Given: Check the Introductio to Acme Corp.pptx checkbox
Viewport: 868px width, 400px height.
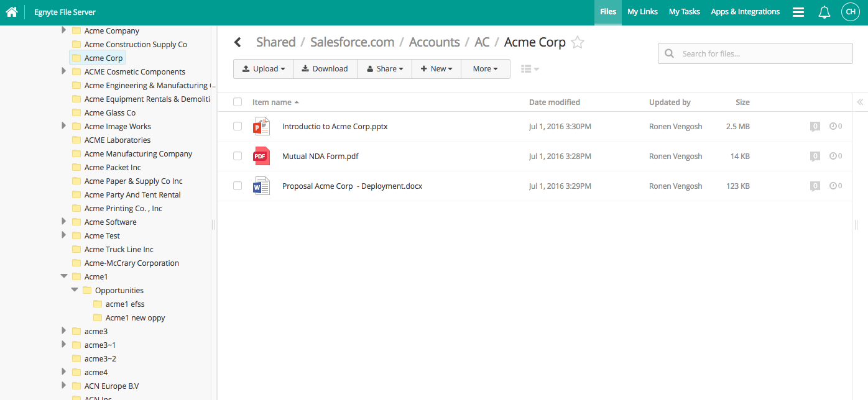Looking at the screenshot, I should pyautogui.click(x=238, y=126).
